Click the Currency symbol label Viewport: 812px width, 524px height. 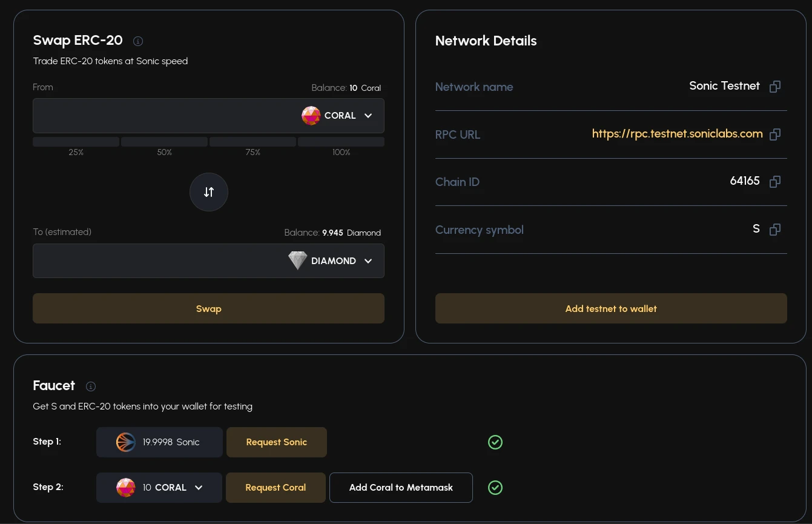[x=480, y=230]
